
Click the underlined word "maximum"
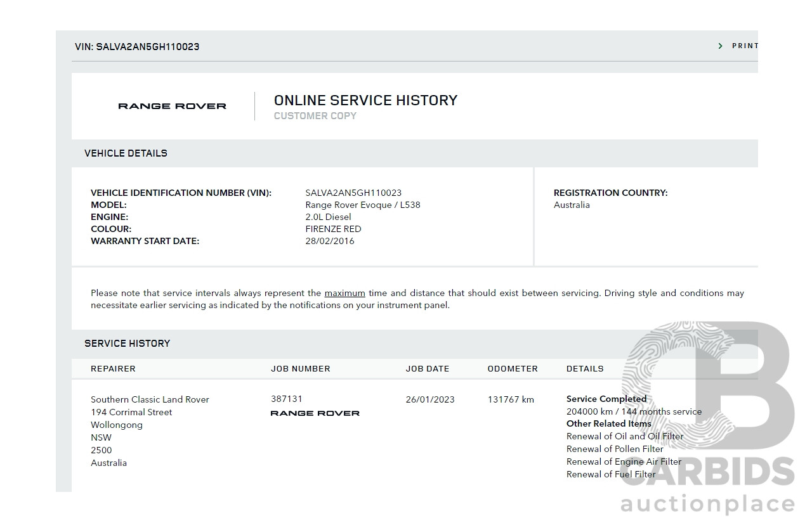point(344,293)
